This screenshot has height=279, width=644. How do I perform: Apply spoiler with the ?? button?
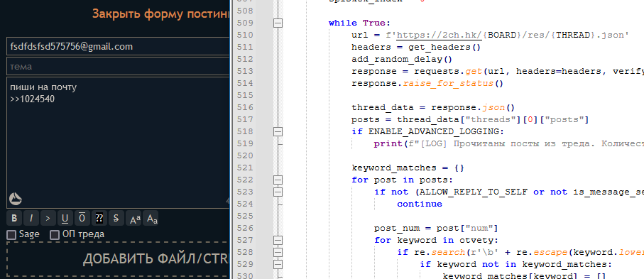99,218
